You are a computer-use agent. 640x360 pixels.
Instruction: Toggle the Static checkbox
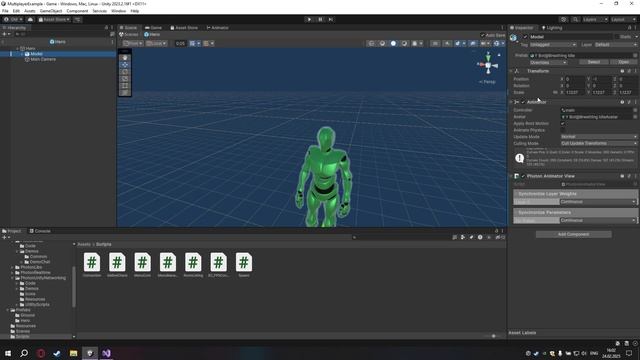point(617,37)
